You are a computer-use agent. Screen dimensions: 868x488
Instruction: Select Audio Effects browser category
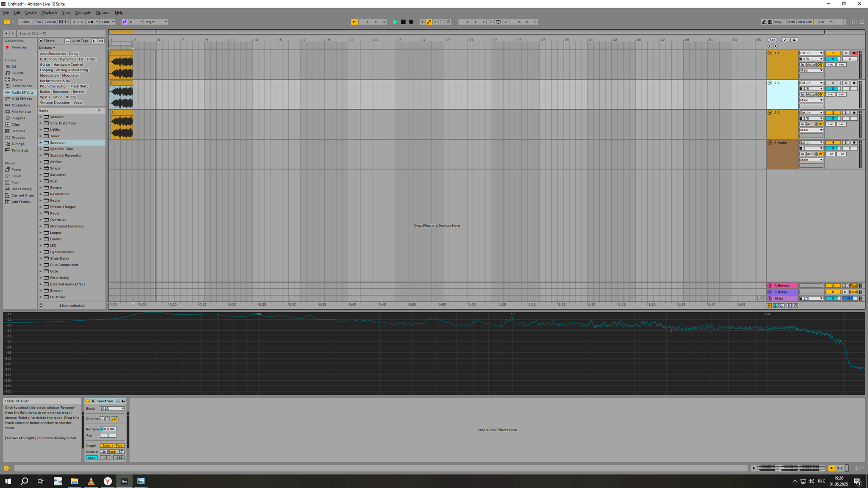[x=22, y=92]
